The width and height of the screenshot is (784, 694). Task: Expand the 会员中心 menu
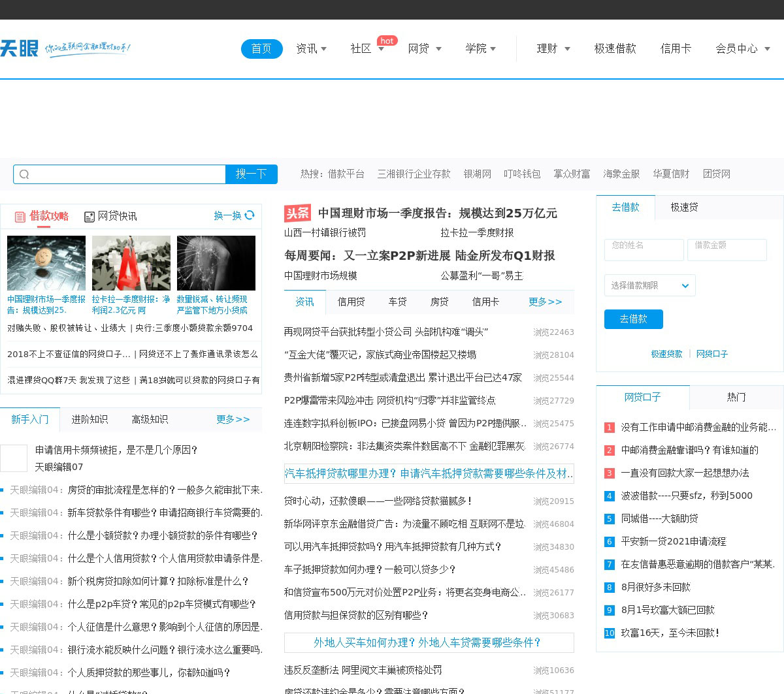pyautogui.click(x=742, y=49)
